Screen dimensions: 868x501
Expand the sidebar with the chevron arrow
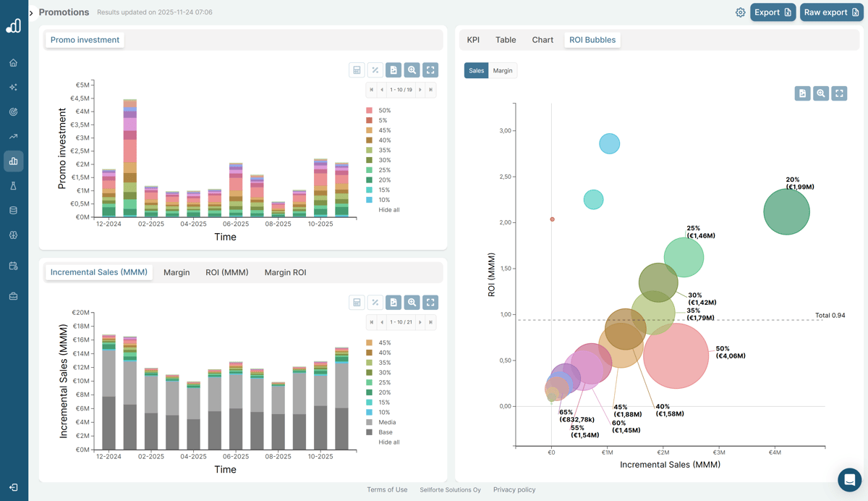[31, 13]
